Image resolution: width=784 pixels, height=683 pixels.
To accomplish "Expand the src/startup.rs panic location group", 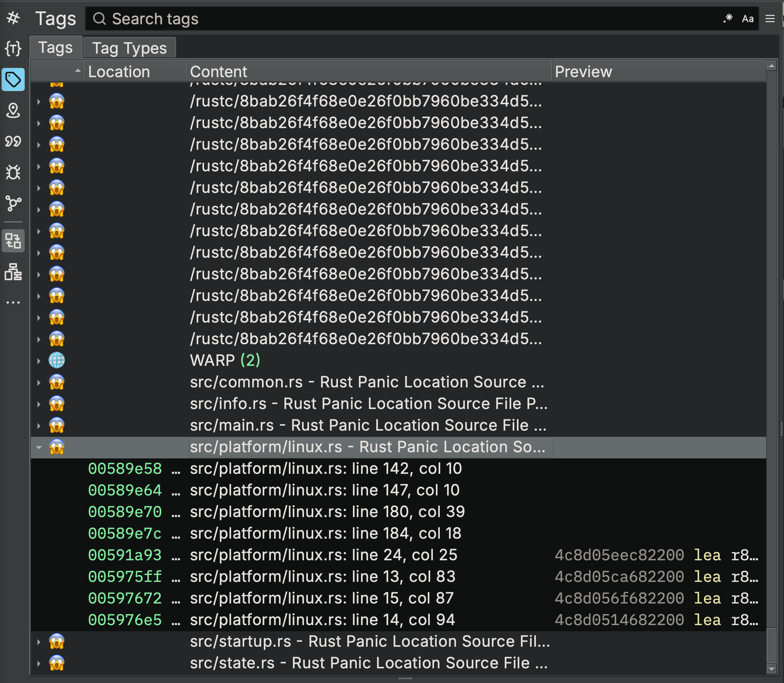I will pos(39,642).
